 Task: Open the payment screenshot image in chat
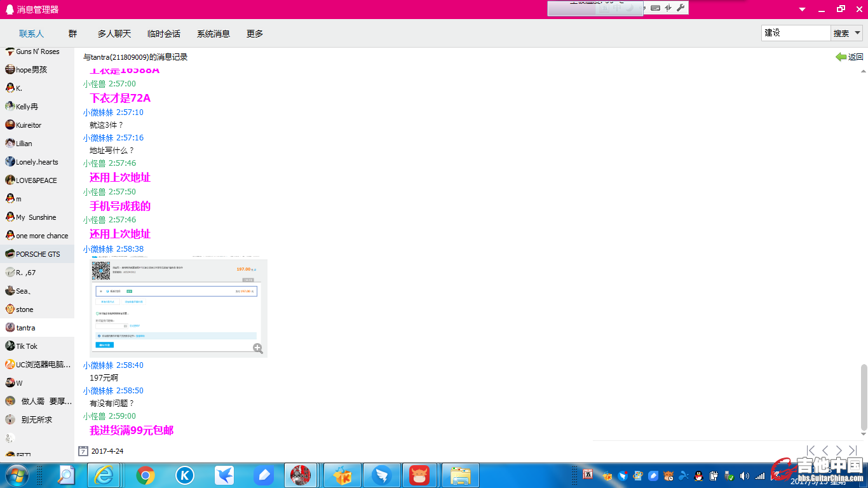[x=179, y=308]
